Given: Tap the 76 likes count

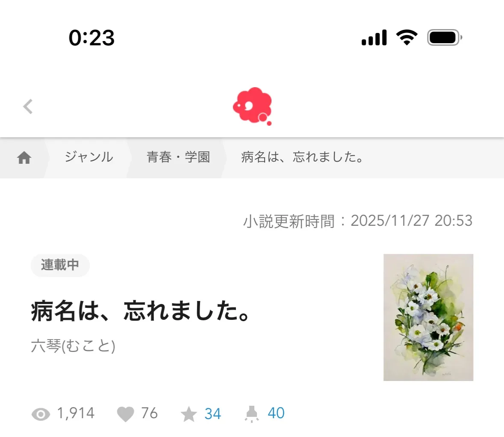Looking at the screenshot, I should [150, 413].
